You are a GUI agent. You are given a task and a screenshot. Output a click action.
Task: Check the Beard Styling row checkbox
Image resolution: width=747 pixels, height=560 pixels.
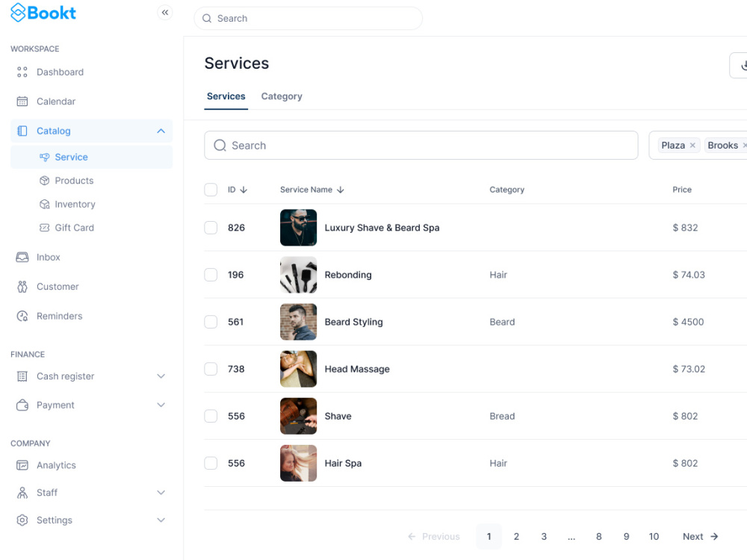tap(211, 322)
